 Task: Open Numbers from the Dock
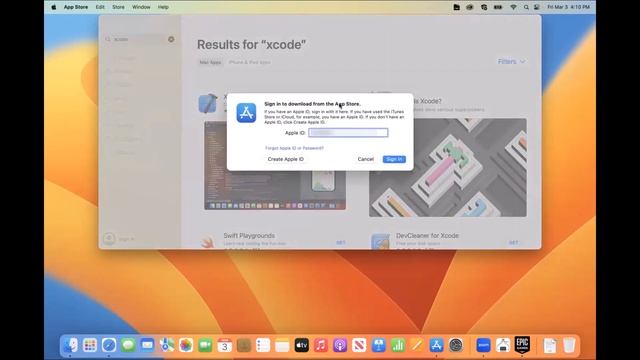point(398,345)
